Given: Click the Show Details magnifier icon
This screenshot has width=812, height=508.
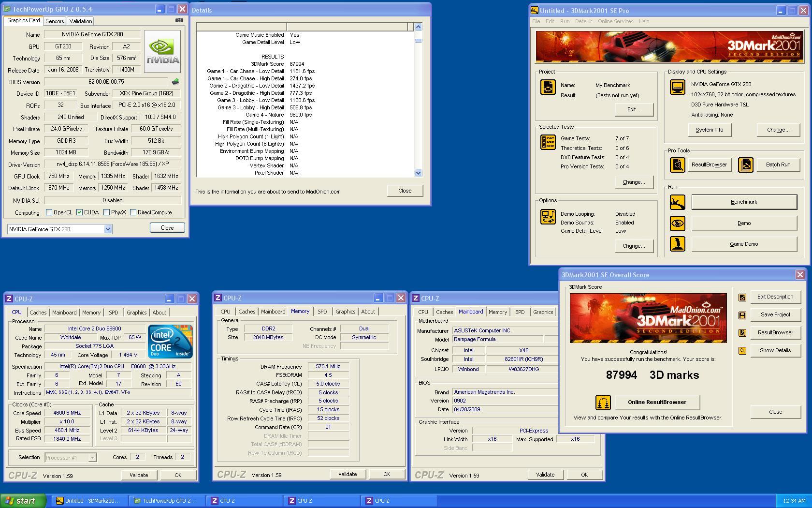Looking at the screenshot, I should [x=742, y=351].
